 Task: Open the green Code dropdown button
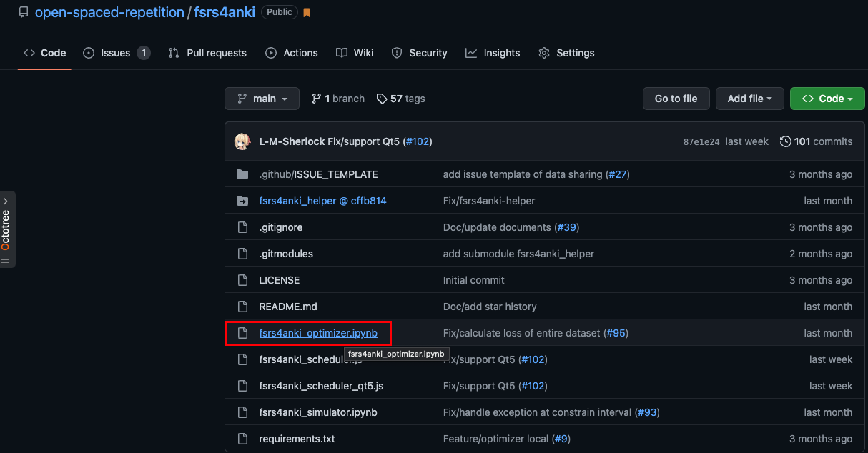tap(827, 99)
